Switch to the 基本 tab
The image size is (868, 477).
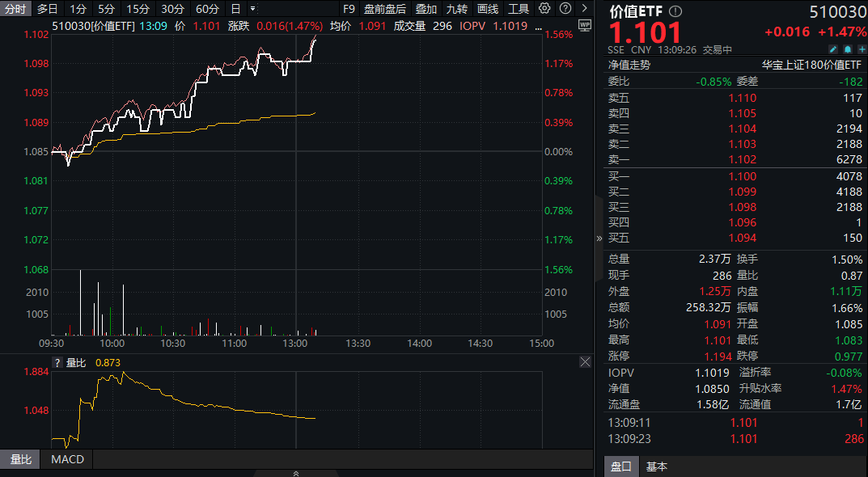coord(656,466)
